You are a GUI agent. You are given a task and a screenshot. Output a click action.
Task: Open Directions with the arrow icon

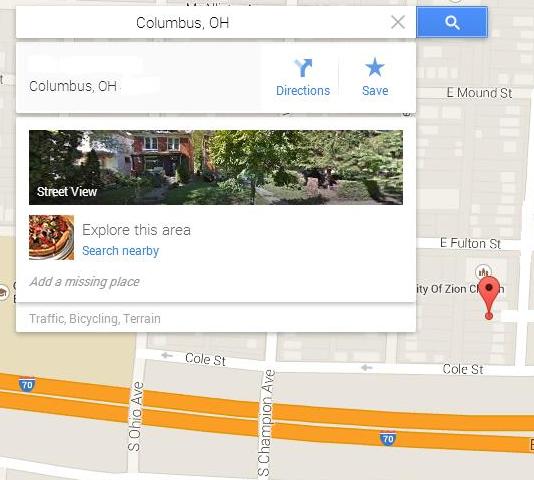[303, 67]
